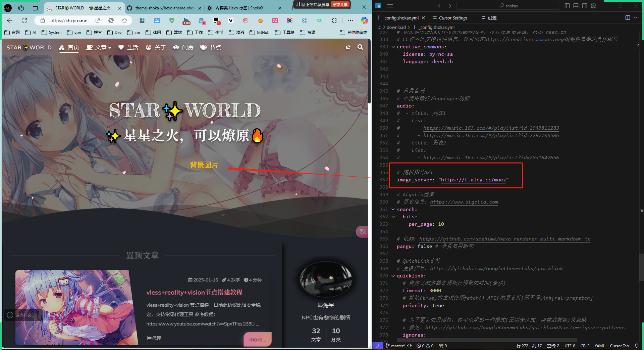Go back in the browser
Image resolution: width=644 pixels, height=350 pixels.
coord(10,20)
